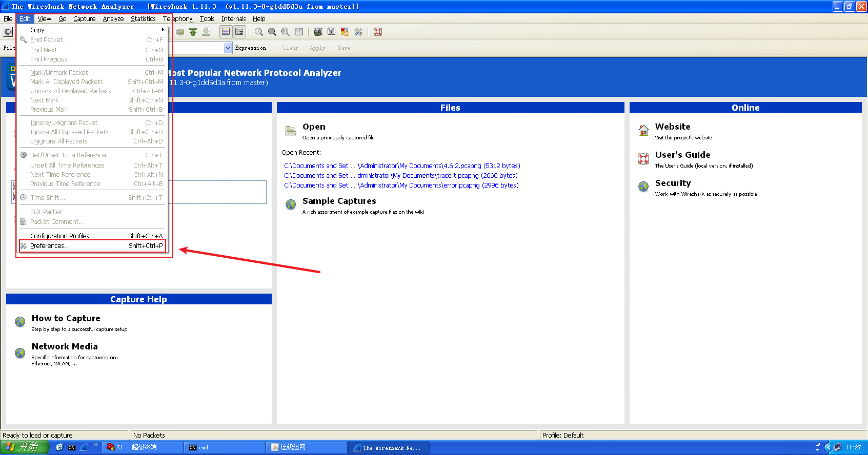Click the zoom in magnifier icon
This screenshot has height=455, width=868.
coord(259,32)
